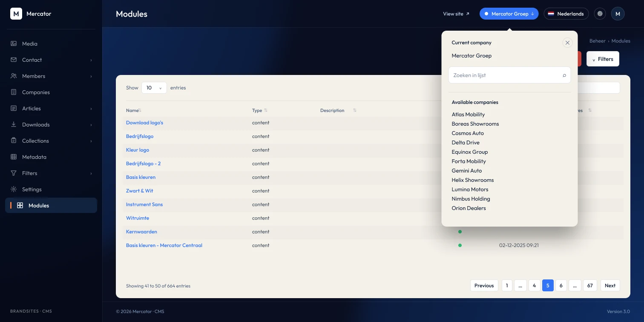Click the Collections clipboard icon
644x322 pixels.
[x=14, y=141]
